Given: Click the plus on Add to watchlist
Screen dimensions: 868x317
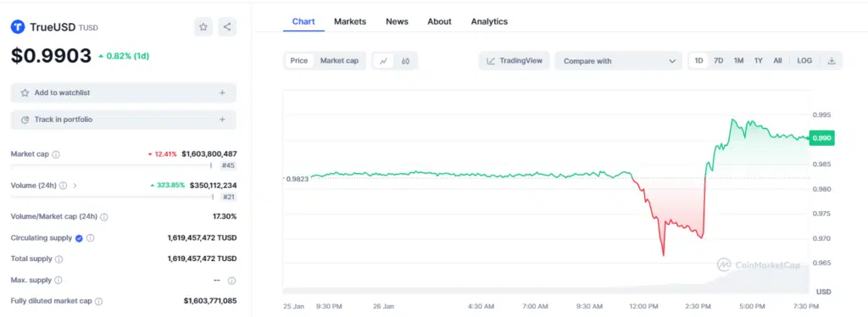Looking at the screenshot, I should click(x=222, y=93).
